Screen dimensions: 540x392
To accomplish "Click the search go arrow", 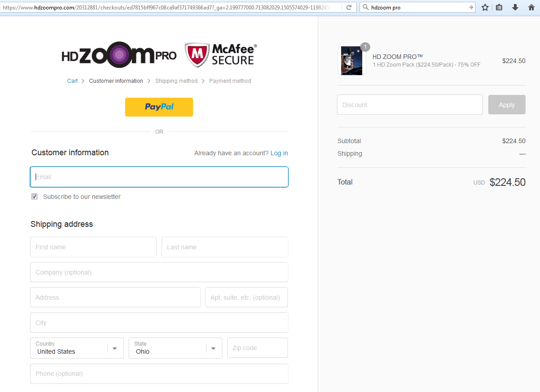I will (x=471, y=7).
